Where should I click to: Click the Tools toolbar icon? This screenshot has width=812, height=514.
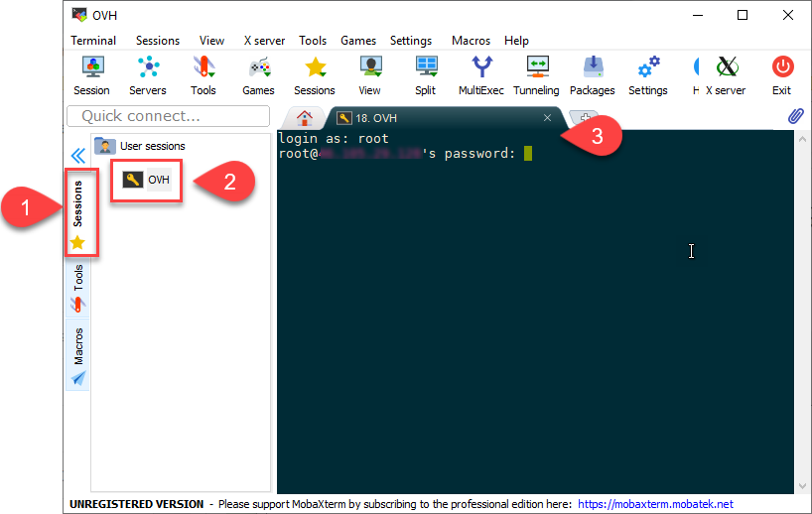[x=203, y=75]
